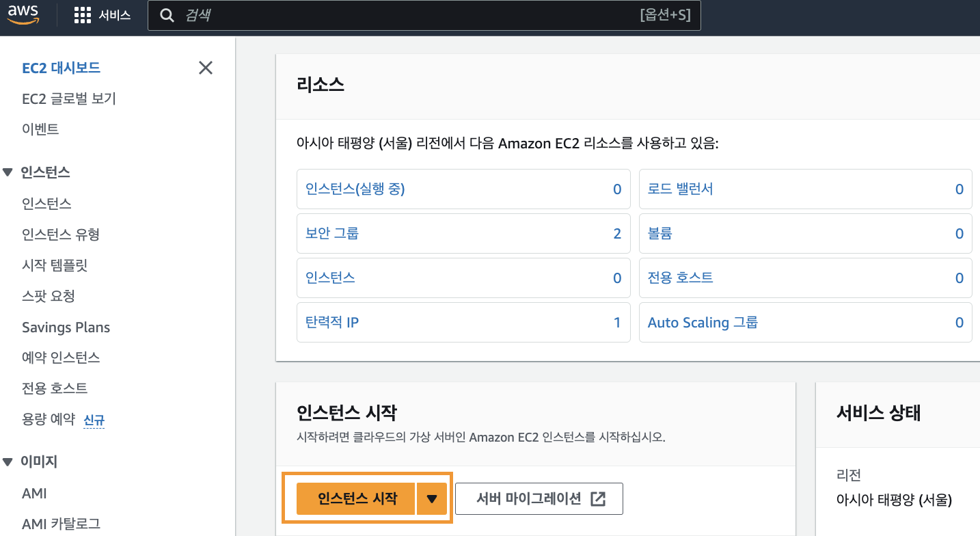Open EC2 글로벌 보기
Image resolution: width=980 pixels, height=536 pixels.
pyautogui.click(x=69, y=98)
